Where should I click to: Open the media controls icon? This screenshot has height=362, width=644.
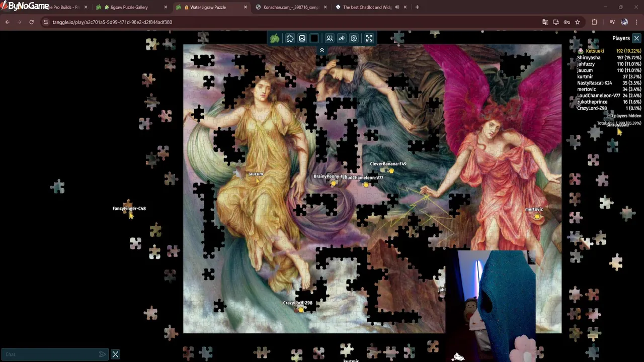612,22
